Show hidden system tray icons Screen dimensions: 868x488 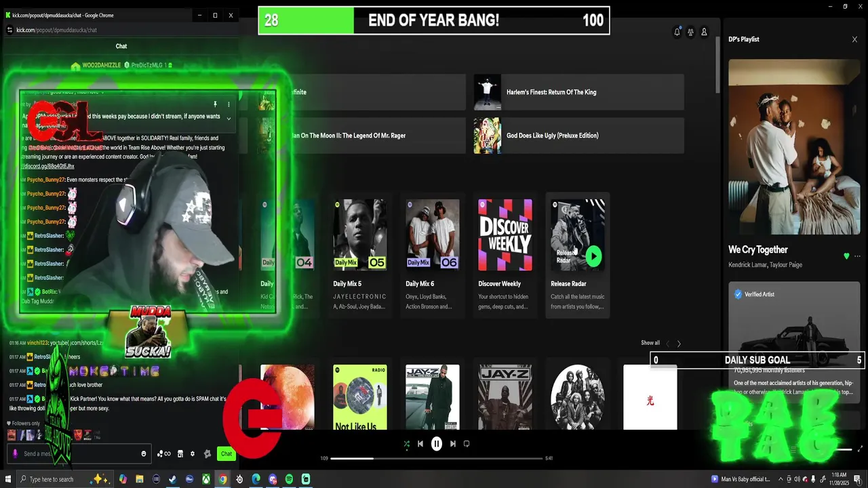coord(781,479)
